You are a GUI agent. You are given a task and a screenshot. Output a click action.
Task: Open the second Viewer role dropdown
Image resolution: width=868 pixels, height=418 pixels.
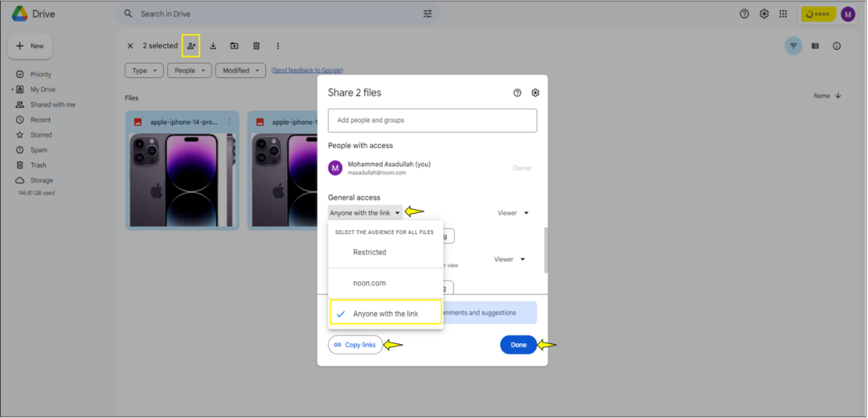pyautogui.click(x=510, y=259)
